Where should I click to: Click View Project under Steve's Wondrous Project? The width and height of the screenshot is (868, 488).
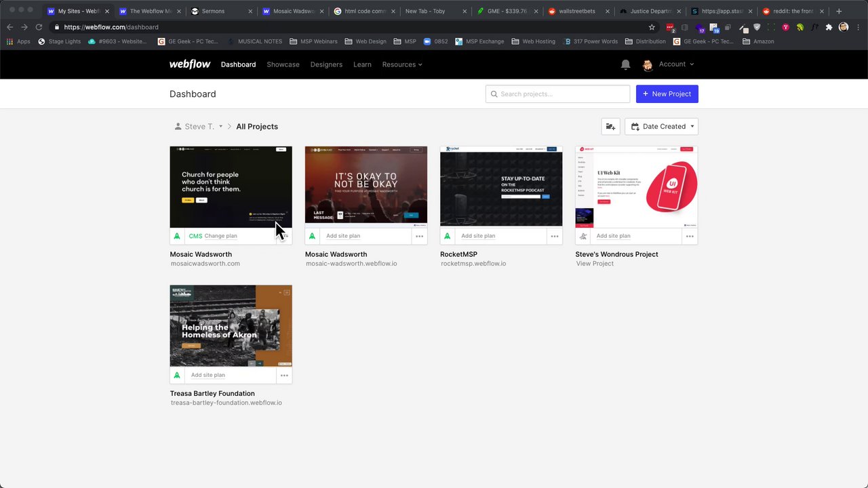click(595, 264)
